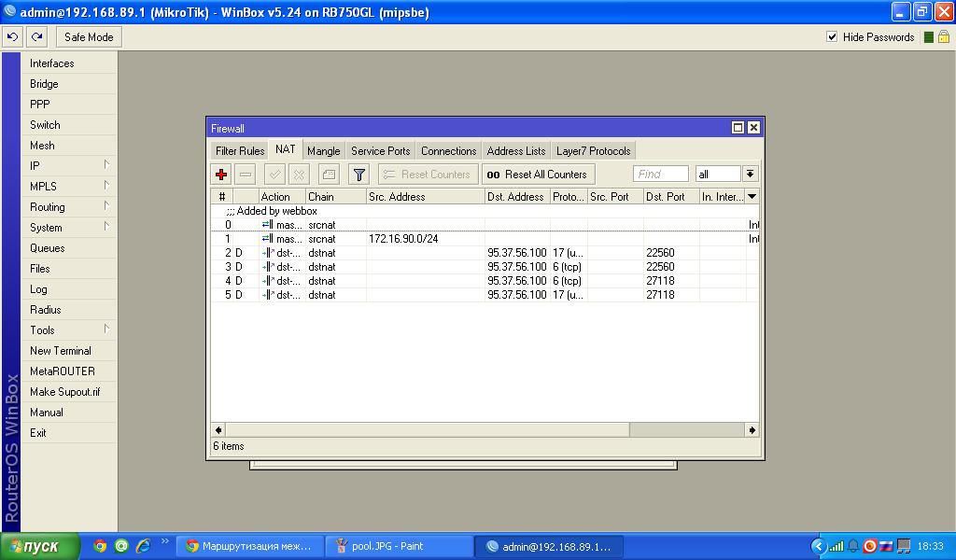
Task: Uncheck the Hide Passwords checkbox
Action: point(832,36)
